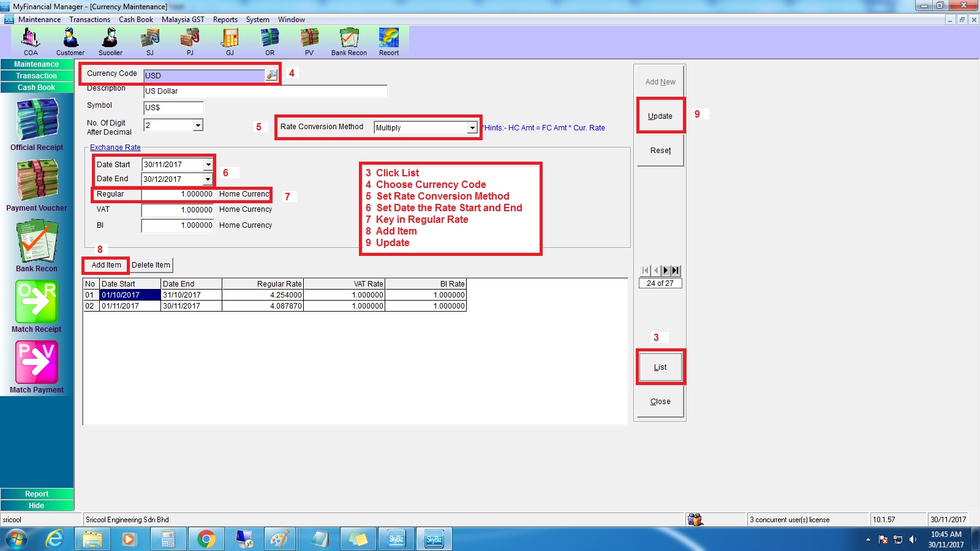Open the COA toolbar icon
Screen dimensions: 980x551
click(x=31, y=40)
